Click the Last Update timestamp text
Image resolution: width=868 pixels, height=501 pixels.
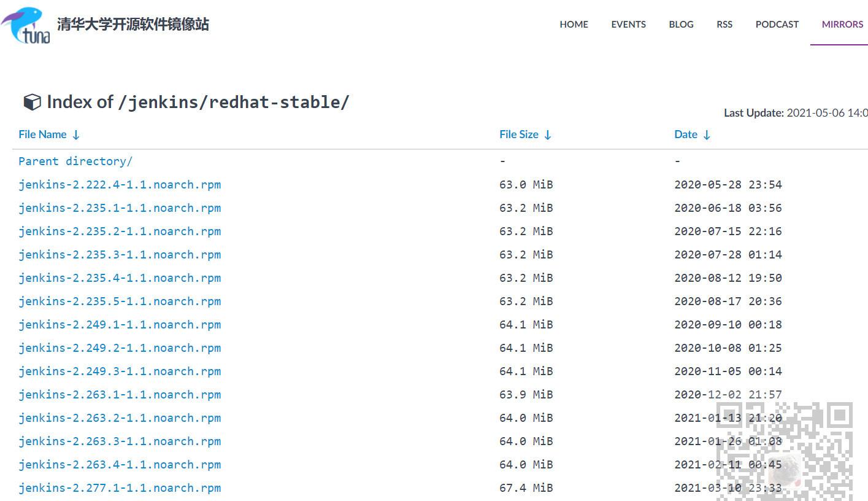796,113
